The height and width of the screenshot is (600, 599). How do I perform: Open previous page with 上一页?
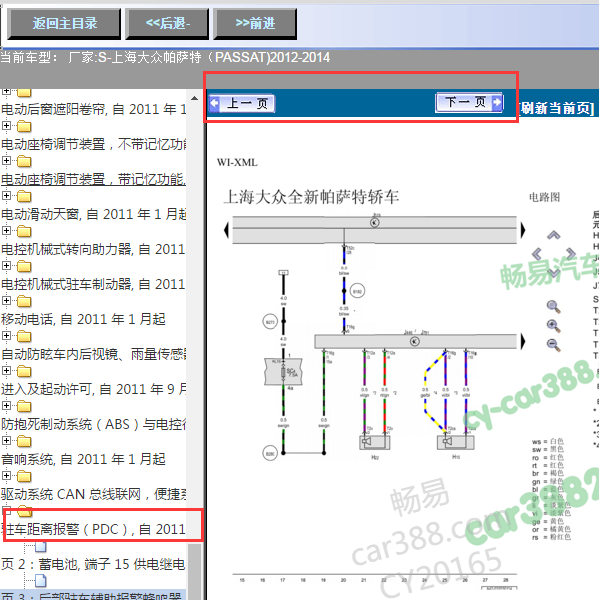242,103
